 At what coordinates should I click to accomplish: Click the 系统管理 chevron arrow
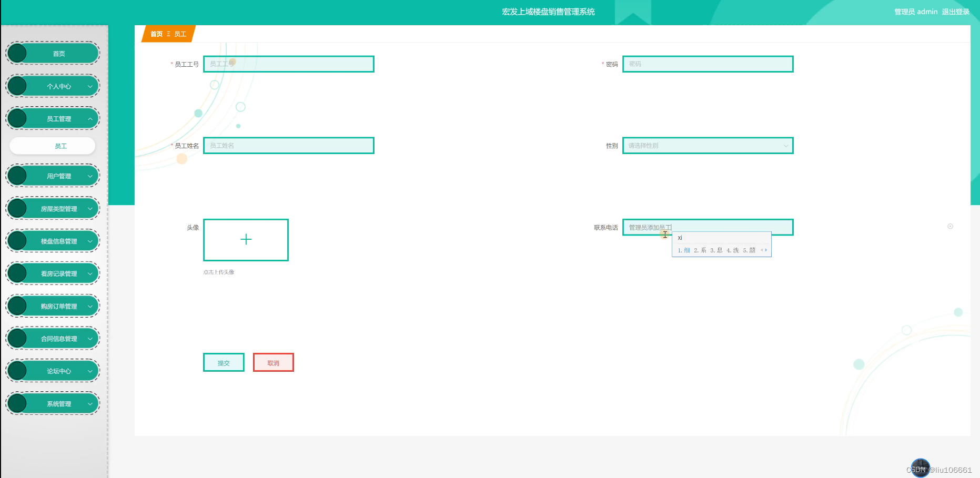(x=90, y=404)
